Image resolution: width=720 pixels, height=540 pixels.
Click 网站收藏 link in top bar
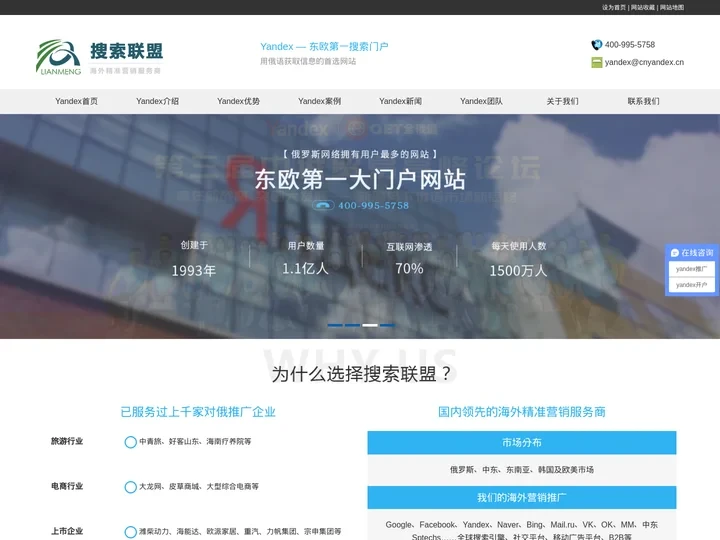pos(643,7)
